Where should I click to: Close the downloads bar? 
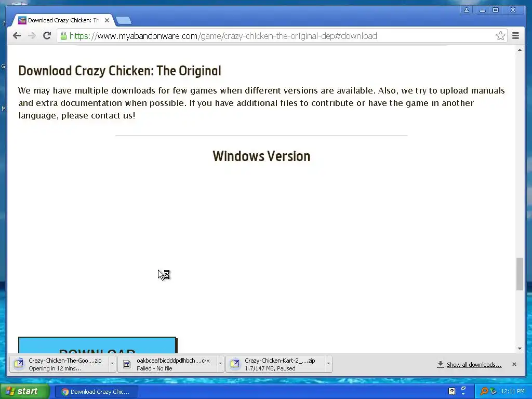(514, 364)
